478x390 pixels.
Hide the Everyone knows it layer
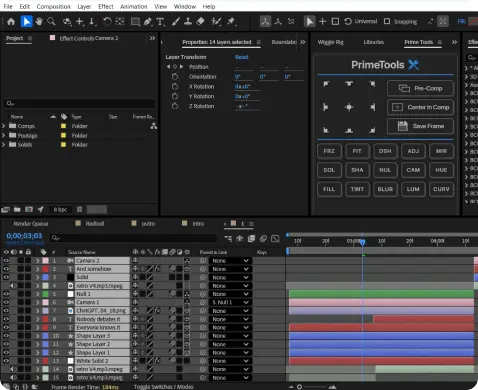click(x=6, y=327)
